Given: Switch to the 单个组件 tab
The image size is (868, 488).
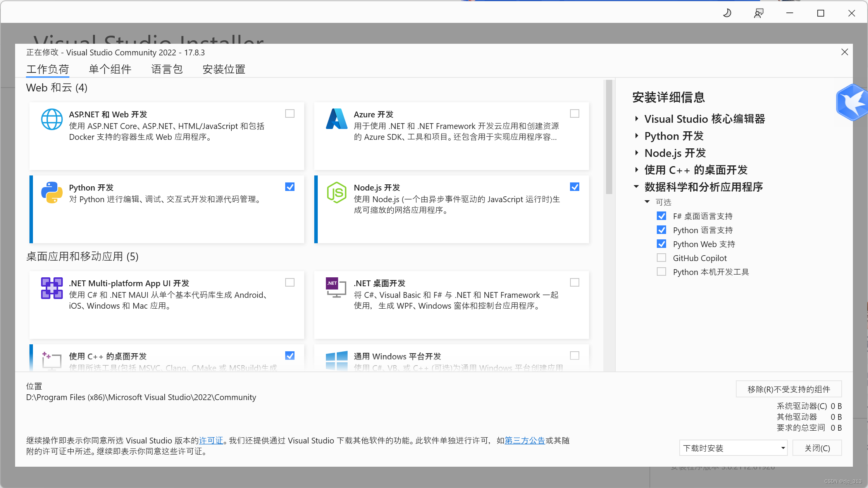Looking at the screenshot, I should 110,69.
